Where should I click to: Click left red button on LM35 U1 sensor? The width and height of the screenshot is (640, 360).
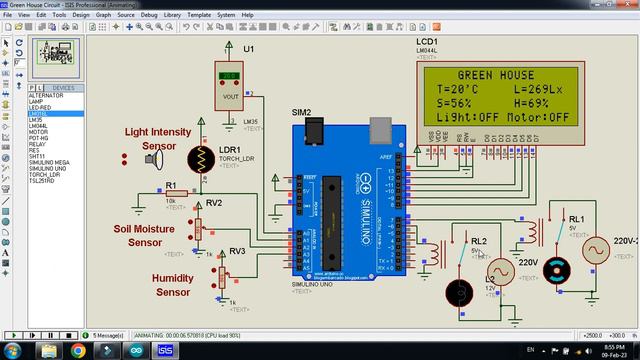click(222, 83)
